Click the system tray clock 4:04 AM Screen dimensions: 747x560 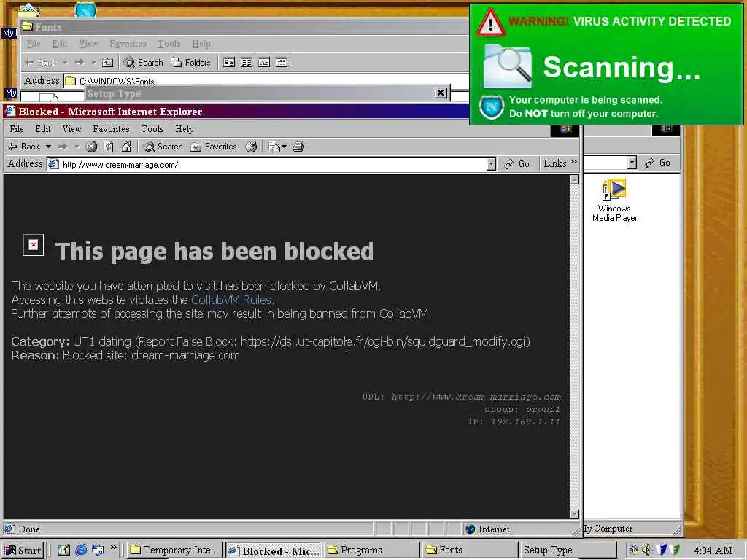[x=713, y=551]
